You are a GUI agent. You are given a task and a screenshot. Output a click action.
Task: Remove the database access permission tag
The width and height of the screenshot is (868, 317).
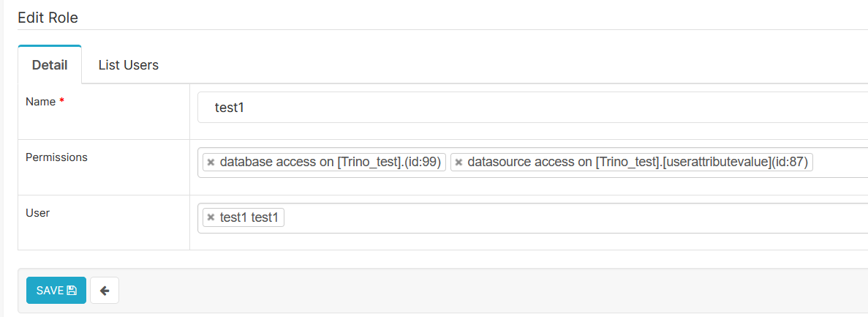211,163
